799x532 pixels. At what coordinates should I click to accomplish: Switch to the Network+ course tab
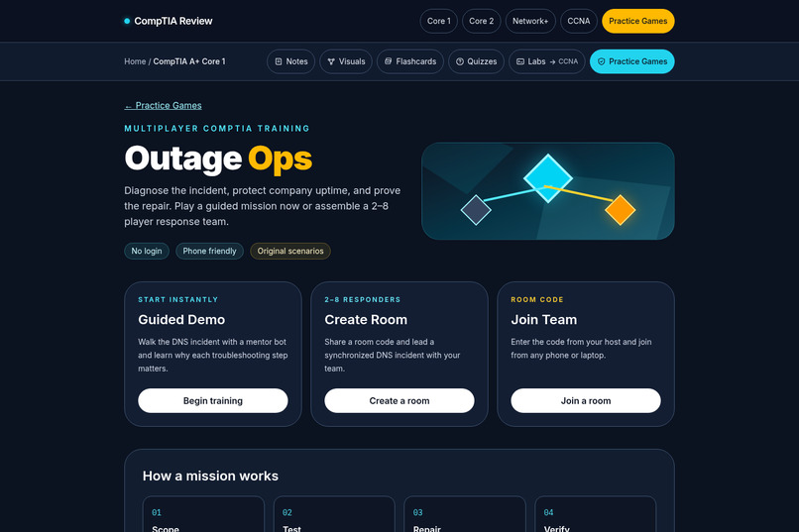pos(530,21)
